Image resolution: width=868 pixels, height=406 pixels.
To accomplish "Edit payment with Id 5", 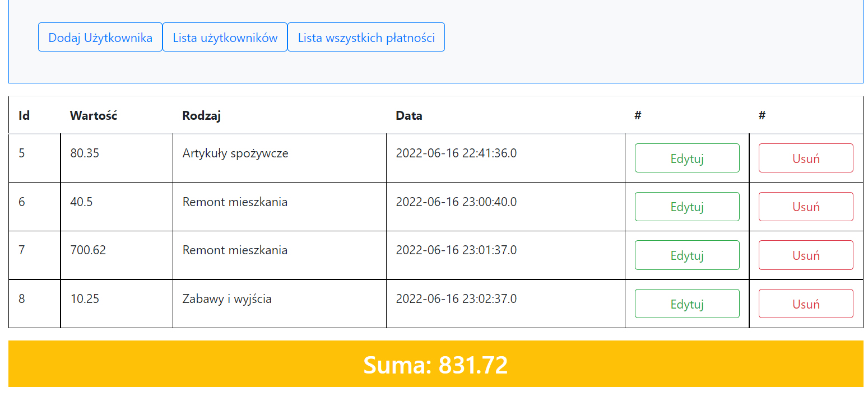I will [x=687, y=158].
